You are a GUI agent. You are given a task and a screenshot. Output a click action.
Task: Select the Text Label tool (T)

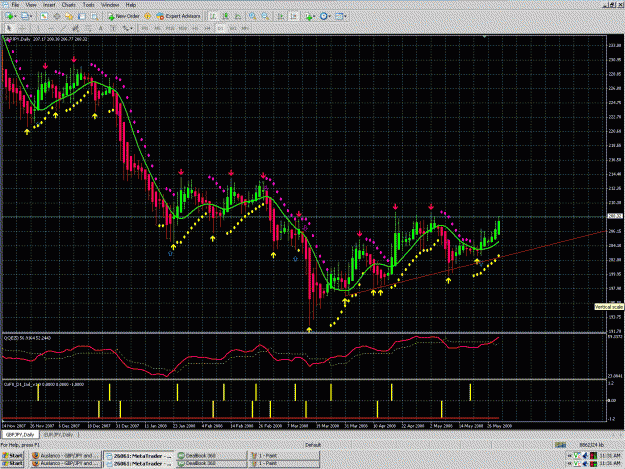113,28
